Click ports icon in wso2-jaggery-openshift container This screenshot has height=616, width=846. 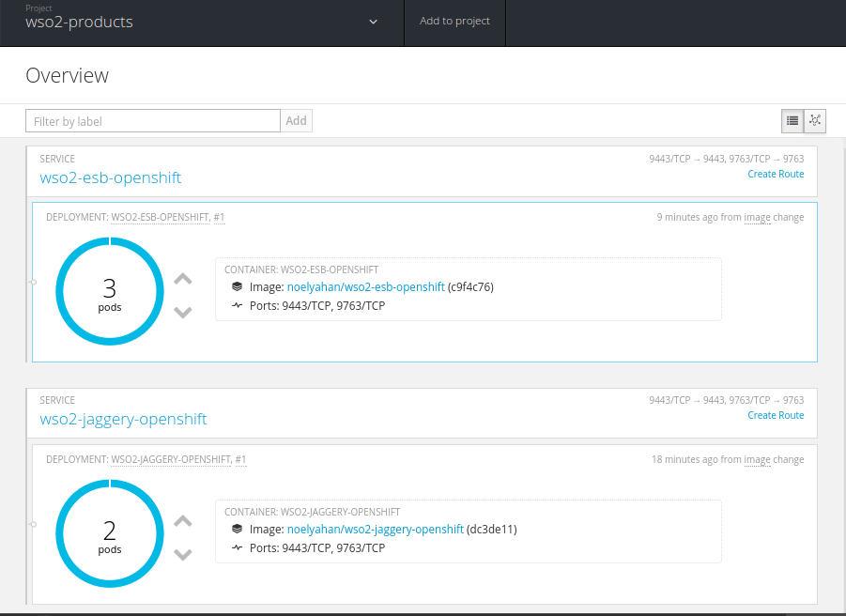[237, 548]
